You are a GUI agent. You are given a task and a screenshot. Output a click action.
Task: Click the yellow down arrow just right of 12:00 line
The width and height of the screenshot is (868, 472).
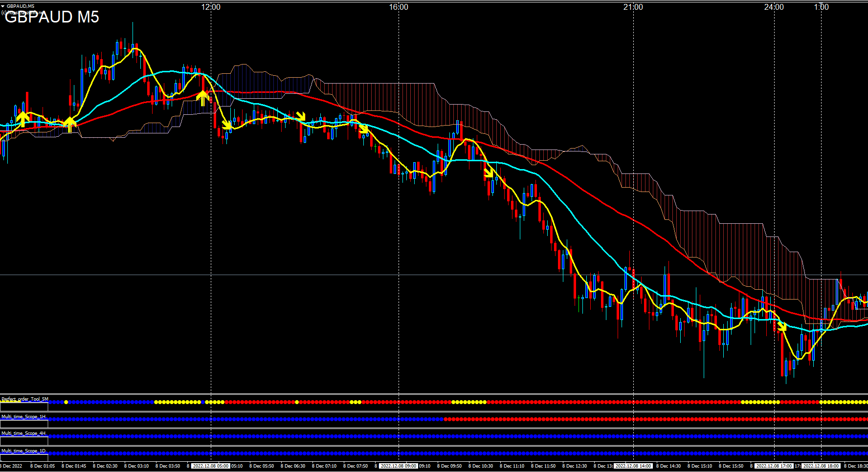click(226, 125)
